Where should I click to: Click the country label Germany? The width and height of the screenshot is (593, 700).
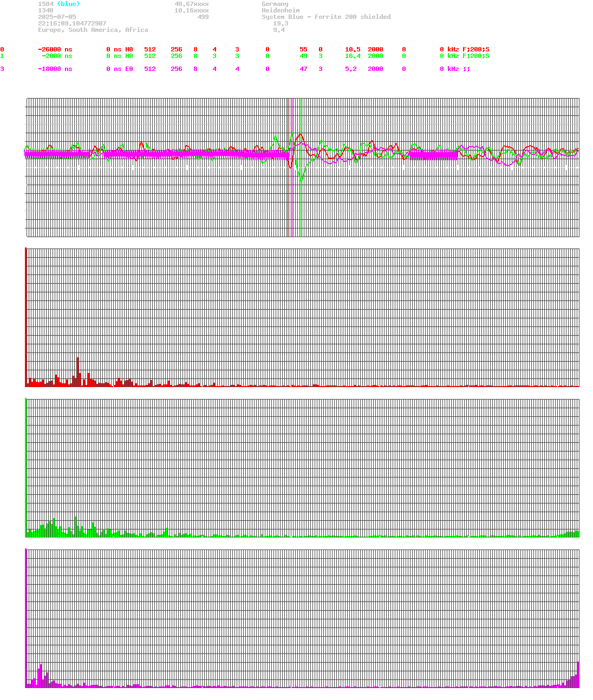(x=275, y=4)
